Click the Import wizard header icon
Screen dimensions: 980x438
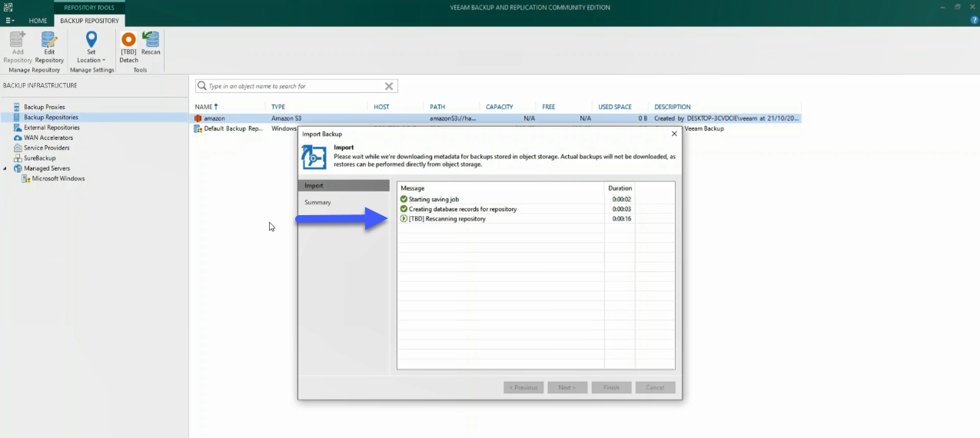[314, 156]
